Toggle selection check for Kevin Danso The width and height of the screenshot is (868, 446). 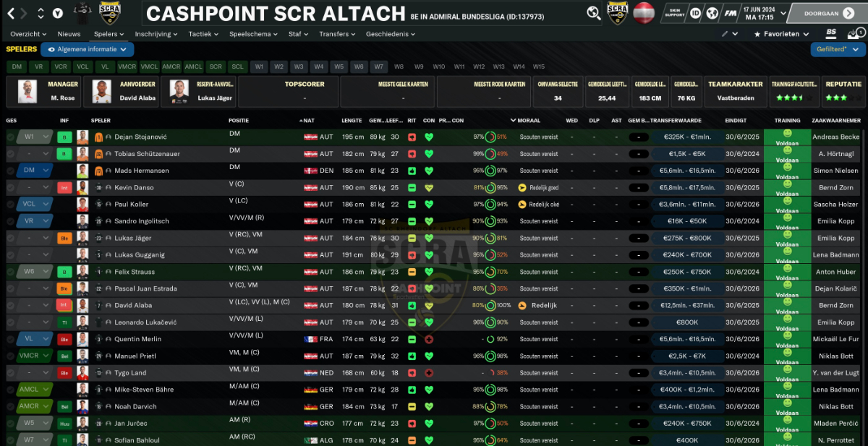pos(10,187)
